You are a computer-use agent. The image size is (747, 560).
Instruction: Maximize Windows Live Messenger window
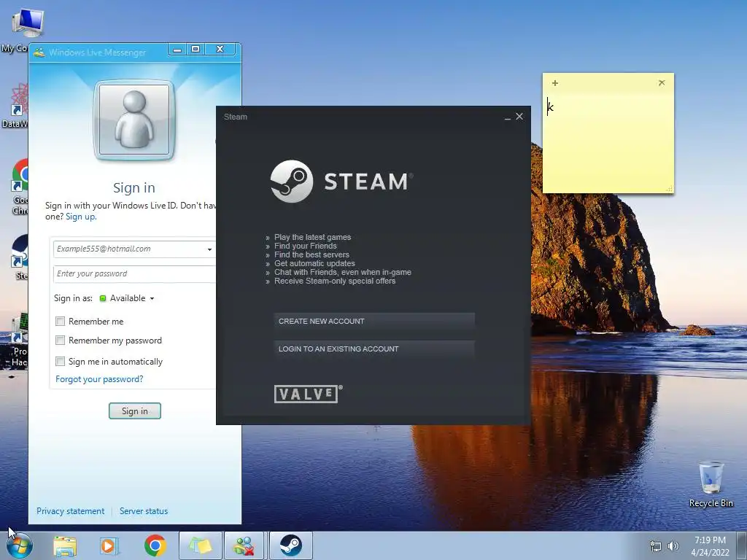tap(196, 50)
